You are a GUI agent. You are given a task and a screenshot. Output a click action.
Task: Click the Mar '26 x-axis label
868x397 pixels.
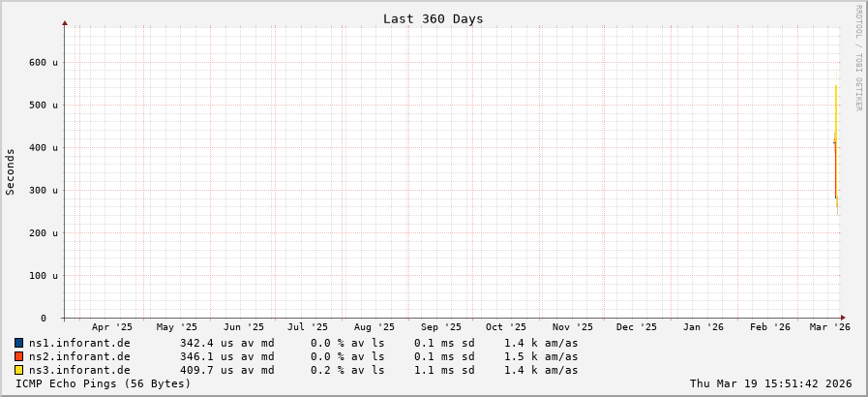(829, 327)
